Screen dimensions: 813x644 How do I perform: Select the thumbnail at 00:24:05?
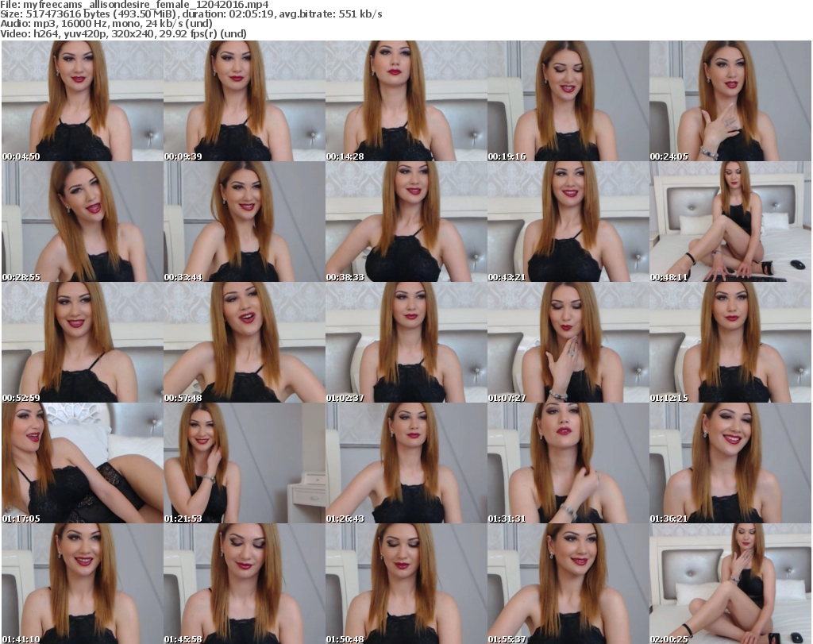point(730,101)
